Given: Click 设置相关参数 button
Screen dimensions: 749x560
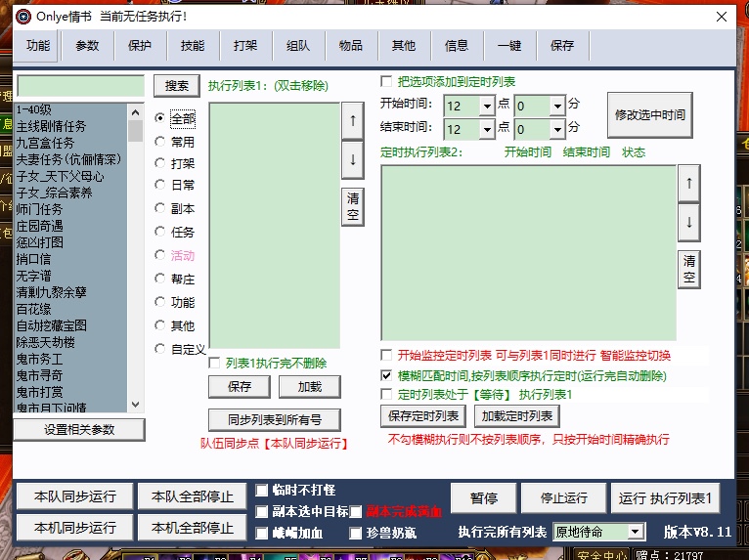Looking at the screenshot, I should pos(79,430).
